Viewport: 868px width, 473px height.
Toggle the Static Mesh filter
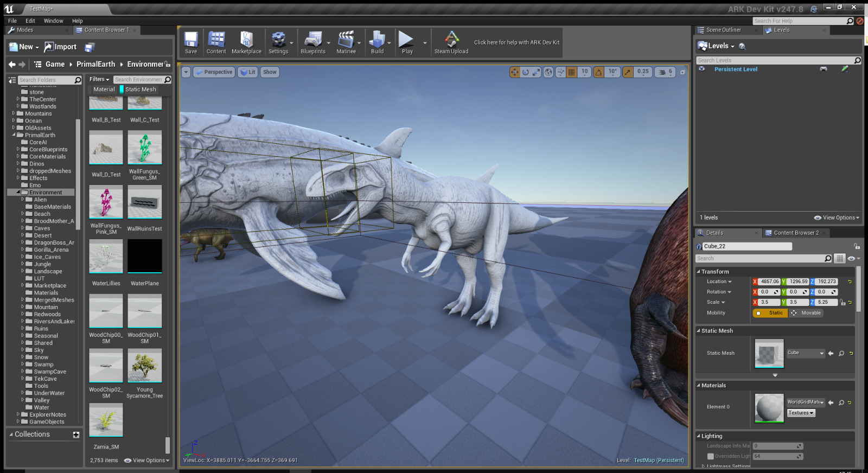(138, 90)
